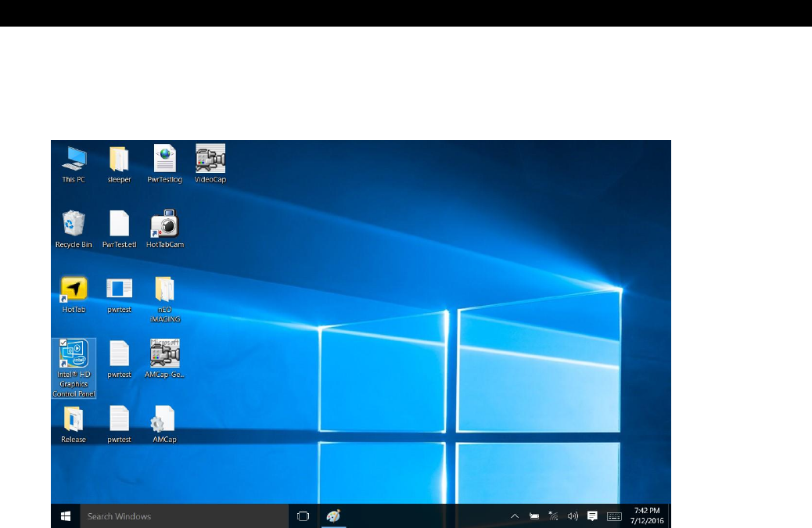This screenshot has height=528, width=812.
Task: Select the AMCap-Ge... camera icon
Action: pyautogui.click(x=164, y=354)
